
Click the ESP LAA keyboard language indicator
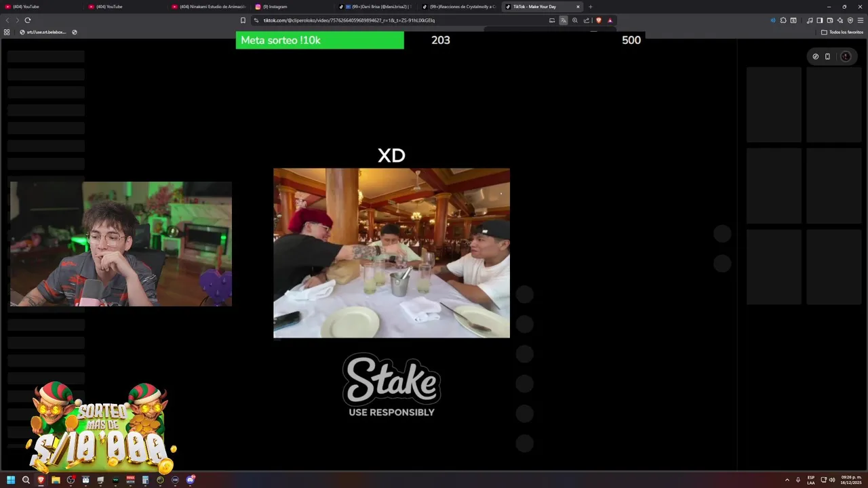click(x=811, y=480)
